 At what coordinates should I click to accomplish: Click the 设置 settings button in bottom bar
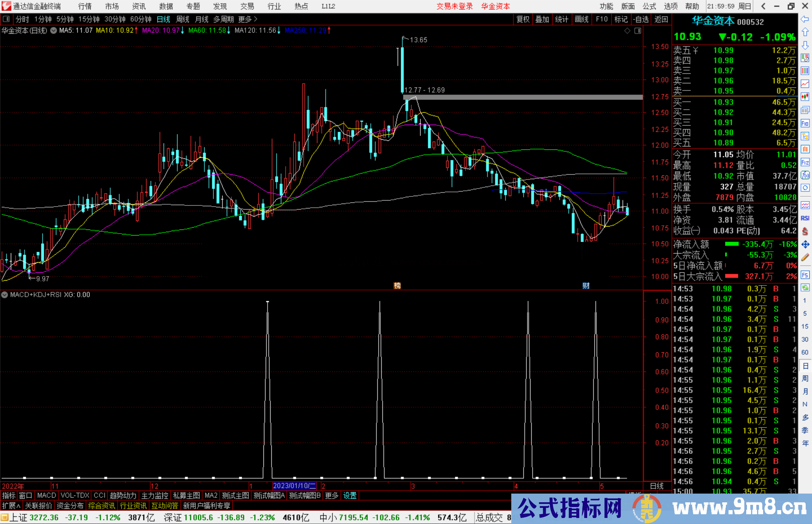pos(350,495)
